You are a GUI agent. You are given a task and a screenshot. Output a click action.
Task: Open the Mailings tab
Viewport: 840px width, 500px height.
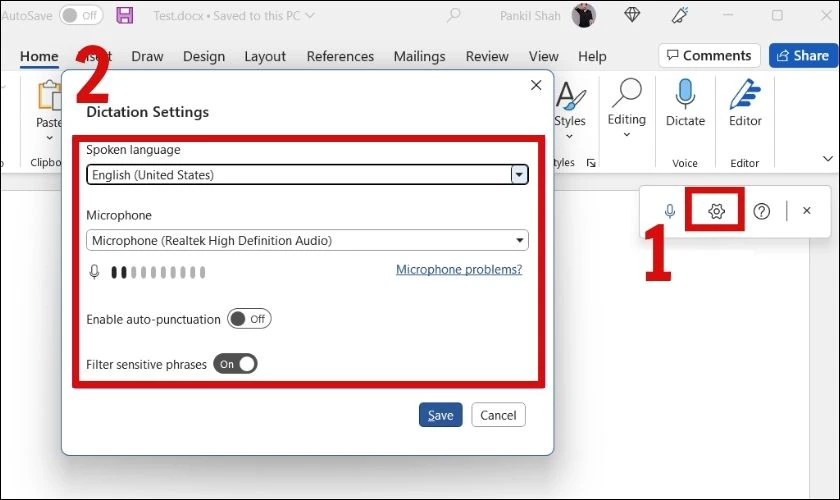[419, 56]
